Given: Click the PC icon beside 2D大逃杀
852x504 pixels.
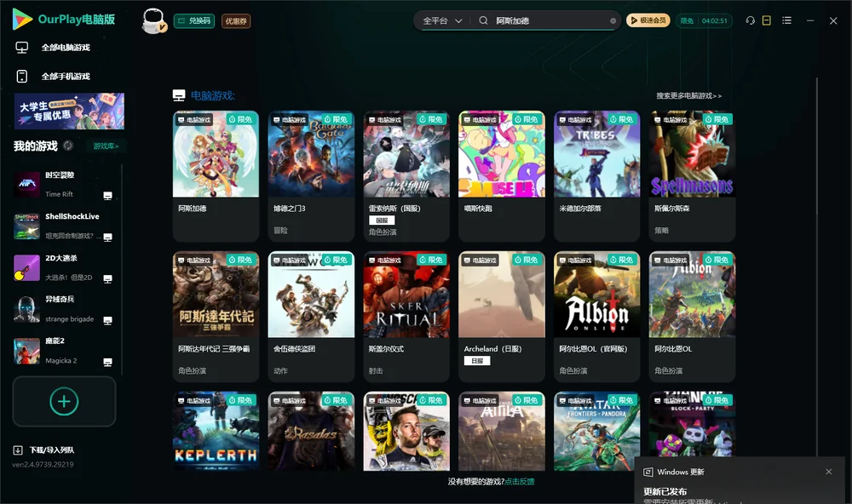Looking at the screenshot, I should (107, 278).
